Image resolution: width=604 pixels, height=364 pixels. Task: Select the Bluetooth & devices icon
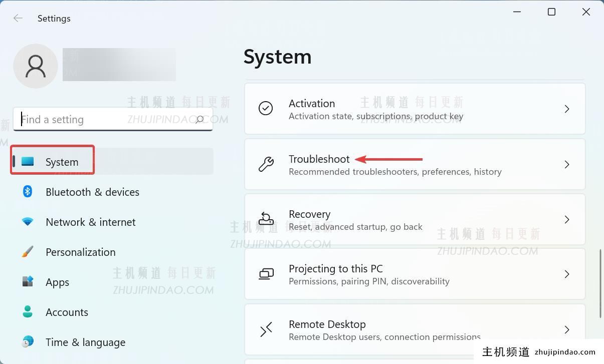28,192
